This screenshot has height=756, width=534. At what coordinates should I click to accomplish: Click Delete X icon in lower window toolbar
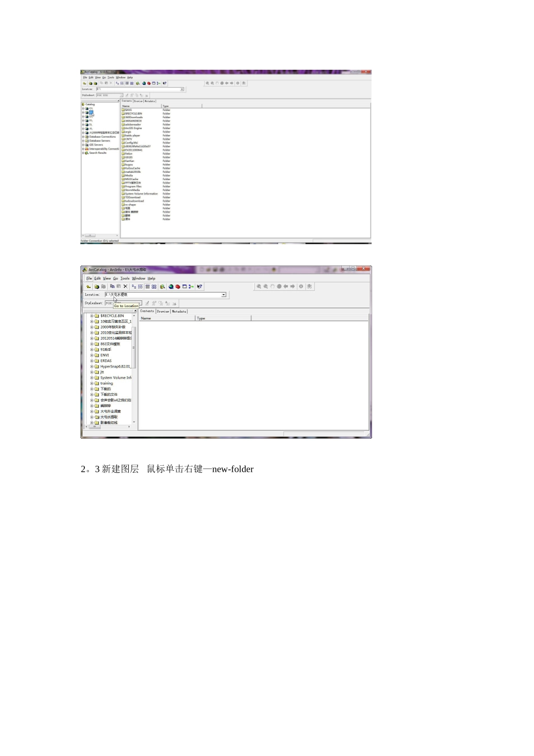click(125, 286)
